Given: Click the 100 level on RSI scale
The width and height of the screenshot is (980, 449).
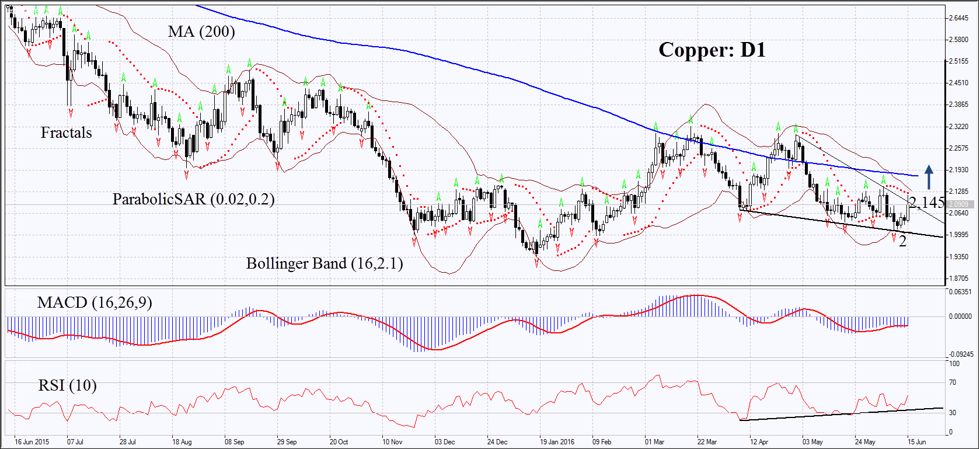Looking at the screenshot, I should (954, 364).
